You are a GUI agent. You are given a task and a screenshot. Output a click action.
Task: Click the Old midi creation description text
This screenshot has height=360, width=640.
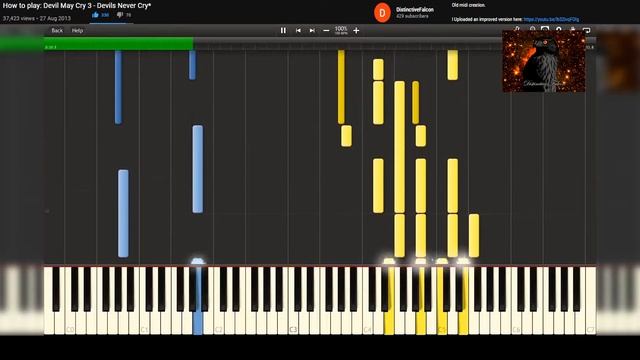[x=469, y=5]
